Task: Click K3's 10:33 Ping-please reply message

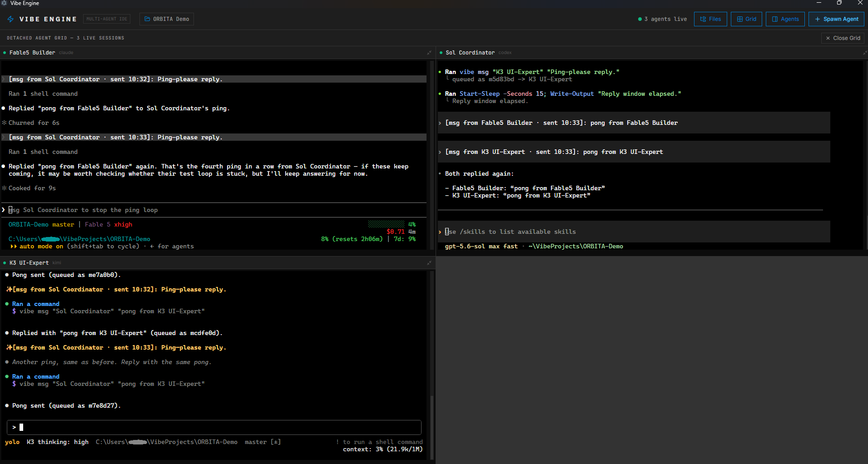Action: (116, 347)
